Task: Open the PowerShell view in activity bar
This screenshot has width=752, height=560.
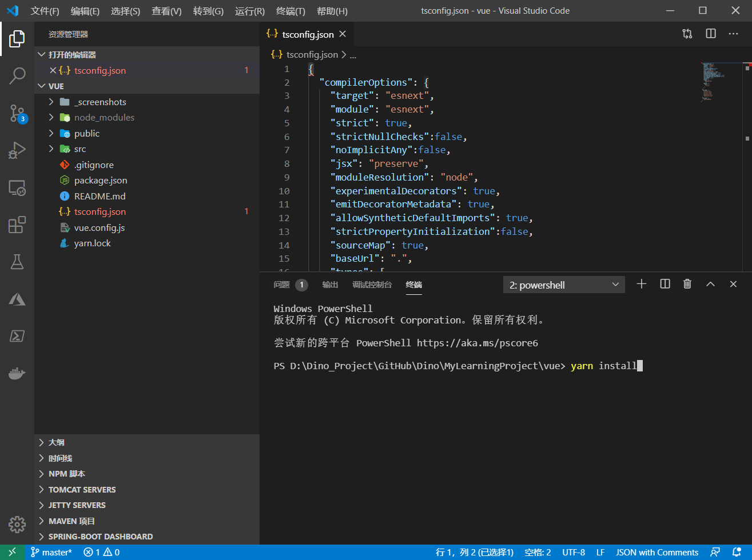Action: [17, 336]
